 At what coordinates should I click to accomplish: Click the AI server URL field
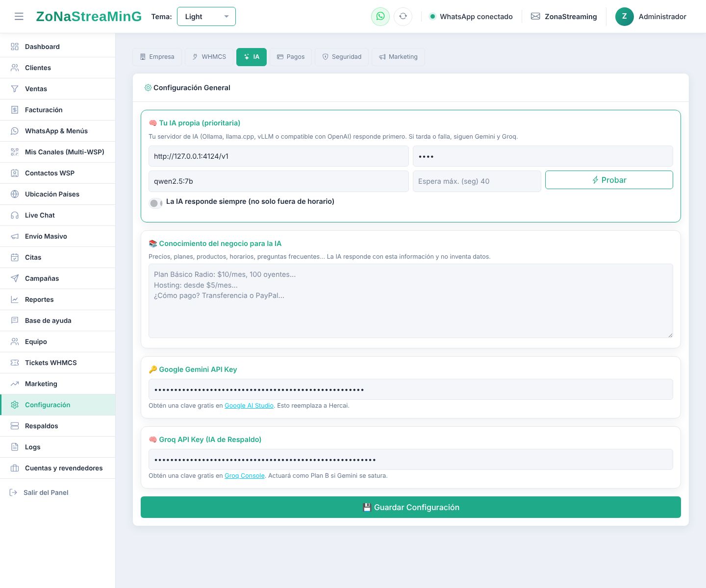[278, 156]
